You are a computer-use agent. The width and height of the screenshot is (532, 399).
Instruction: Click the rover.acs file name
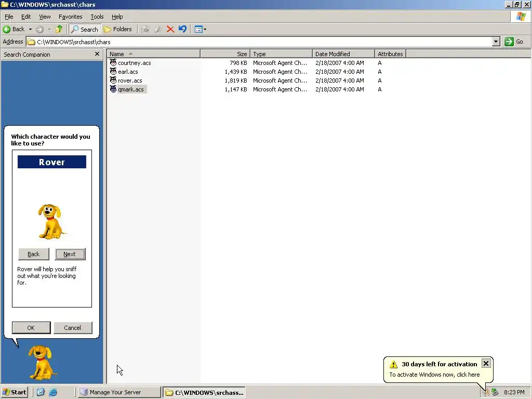130,81
